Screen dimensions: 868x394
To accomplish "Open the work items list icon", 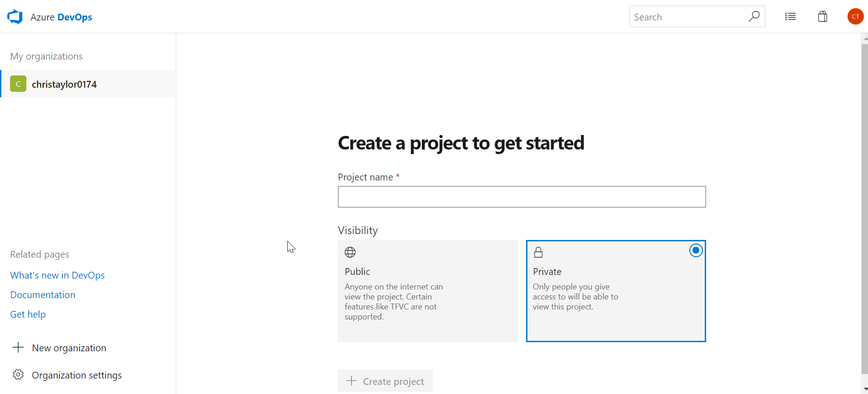I will coord(790,17).
